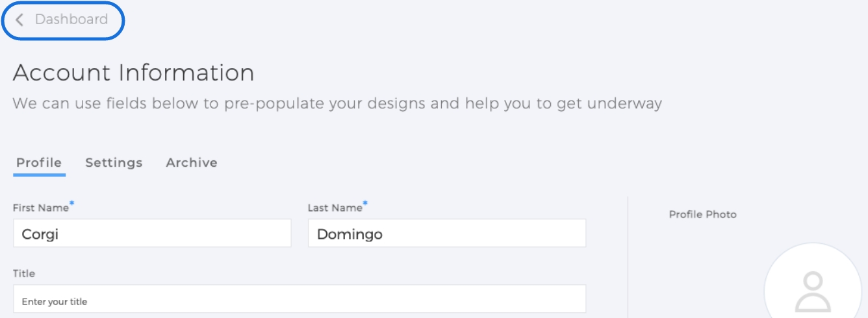Click the Last Name field label
Image resolution: width=868 pixels, height=318 pixels.
pos(335,208)
